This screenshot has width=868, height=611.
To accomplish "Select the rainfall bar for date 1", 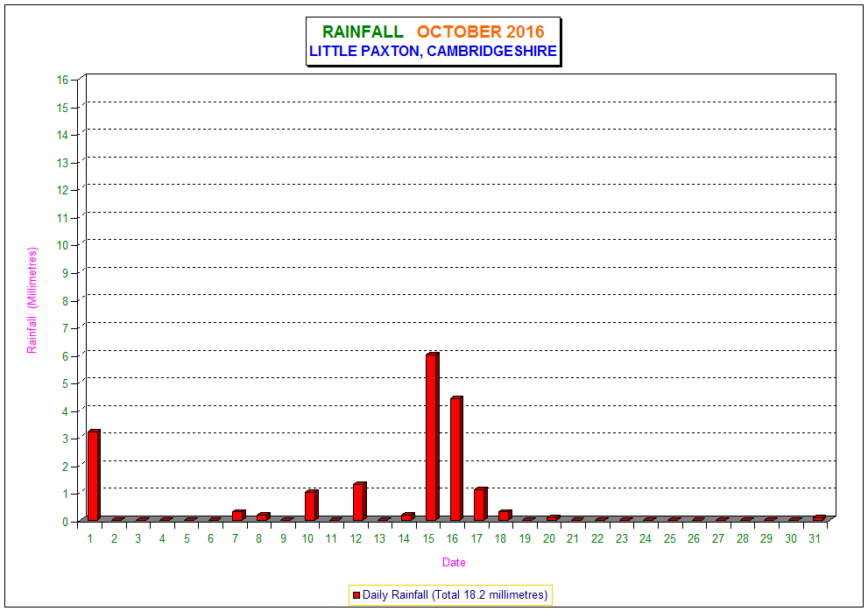I will [94, 474].
